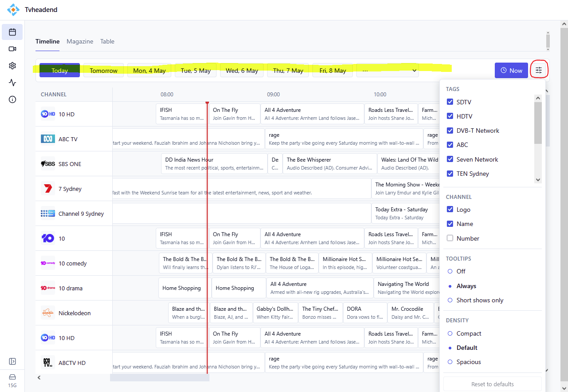
Task: Select the ABCTV HD channel logo
Action: (x=48, y=363)
